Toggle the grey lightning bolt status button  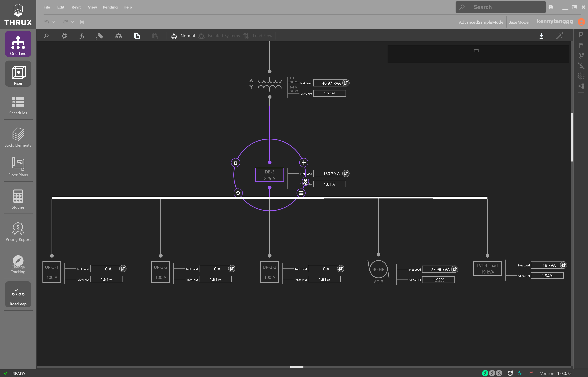tap(492, 373)
